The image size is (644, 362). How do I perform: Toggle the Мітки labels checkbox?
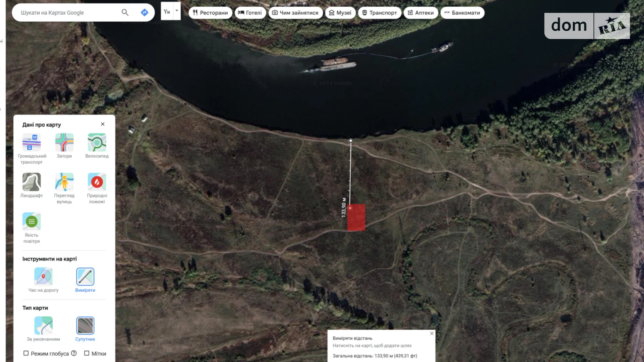(x=87, y=353)
